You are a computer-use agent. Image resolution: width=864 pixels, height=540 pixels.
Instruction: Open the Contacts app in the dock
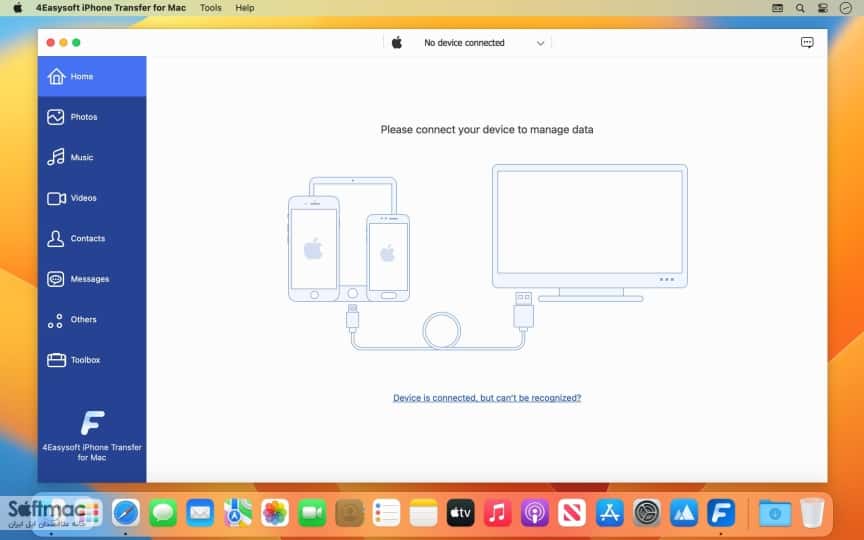pyautogui.click(x=349, y=513)
